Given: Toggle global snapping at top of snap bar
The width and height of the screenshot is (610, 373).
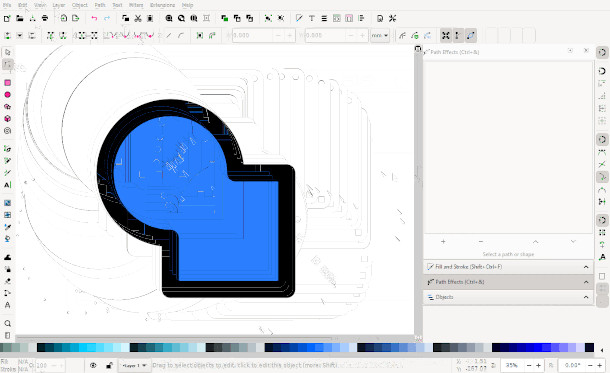Looking at the screenshot, I should [x=602, y=53].
